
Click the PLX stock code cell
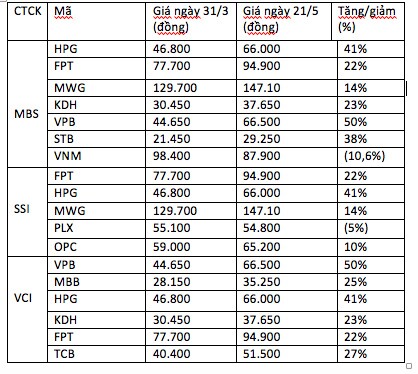96,229
